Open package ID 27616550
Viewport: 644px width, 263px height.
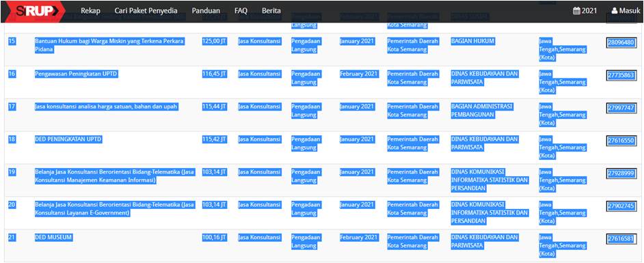click(x=621, y=141)
